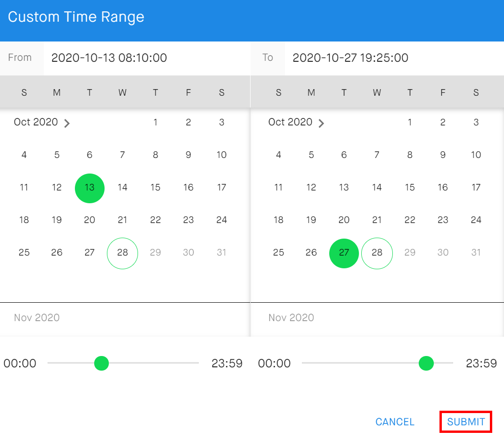Select October 13 in From calendar

(x=89, y=188)
